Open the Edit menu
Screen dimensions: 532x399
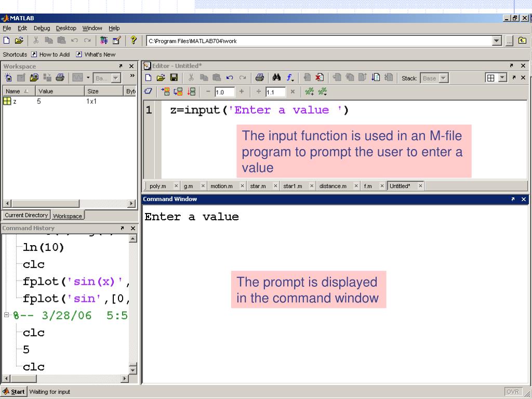pyautogui.click(x=22, y=28)
